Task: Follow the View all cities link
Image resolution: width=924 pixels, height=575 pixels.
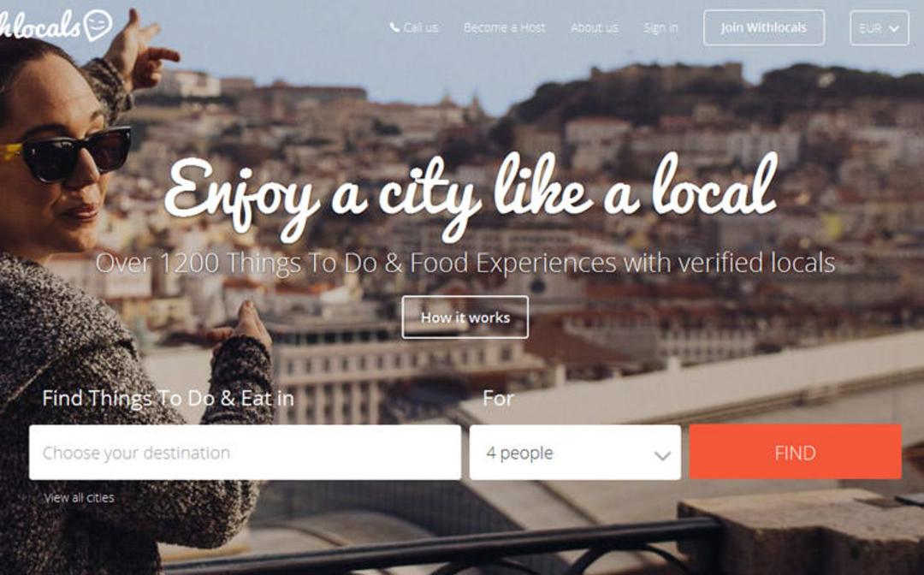Action: click(79, 497)
